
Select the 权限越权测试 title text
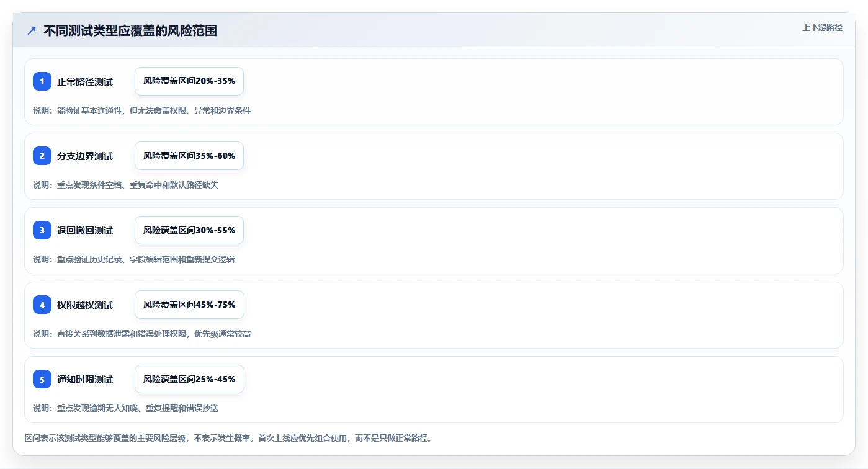click(85, 305)
